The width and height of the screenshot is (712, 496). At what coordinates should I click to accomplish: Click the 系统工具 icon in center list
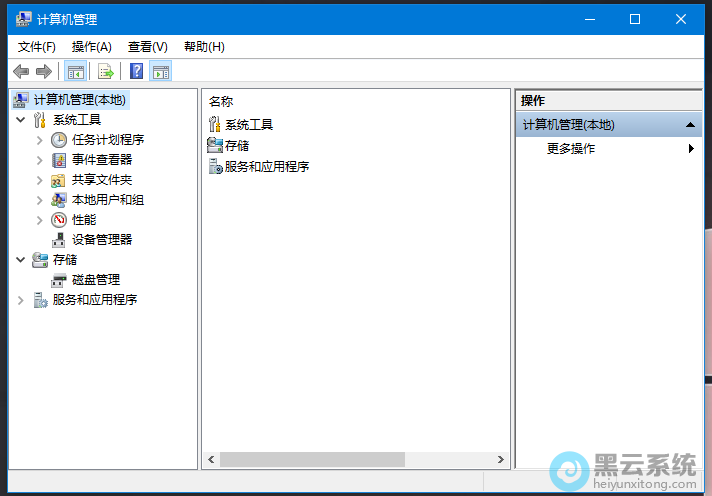click(215, 124)
